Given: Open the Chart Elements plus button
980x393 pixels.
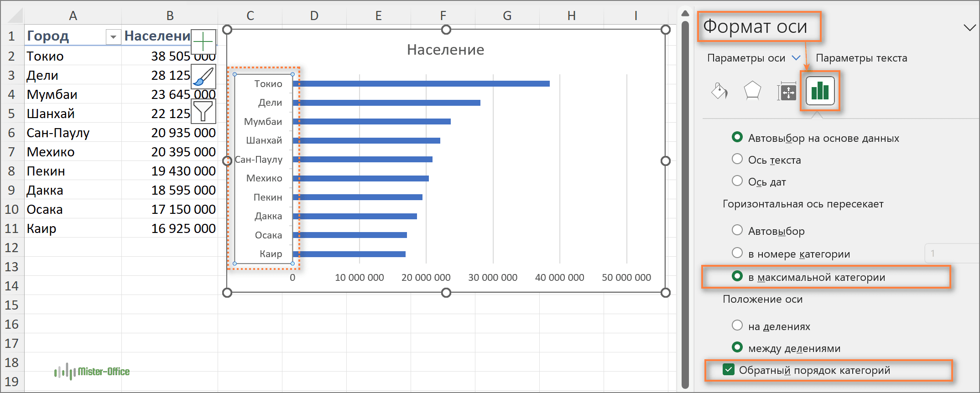Looking at the screenshot, I should click(203, 42).
